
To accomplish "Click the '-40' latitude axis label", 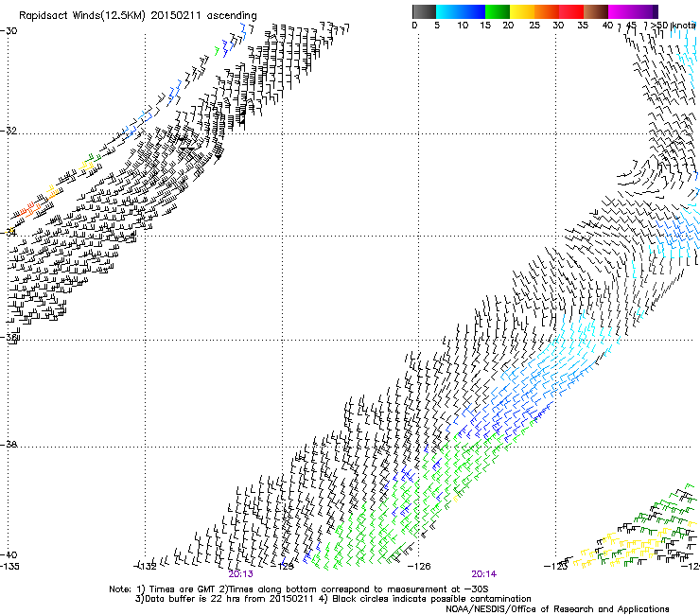I will pyautogui.click(x=9, y=555).
